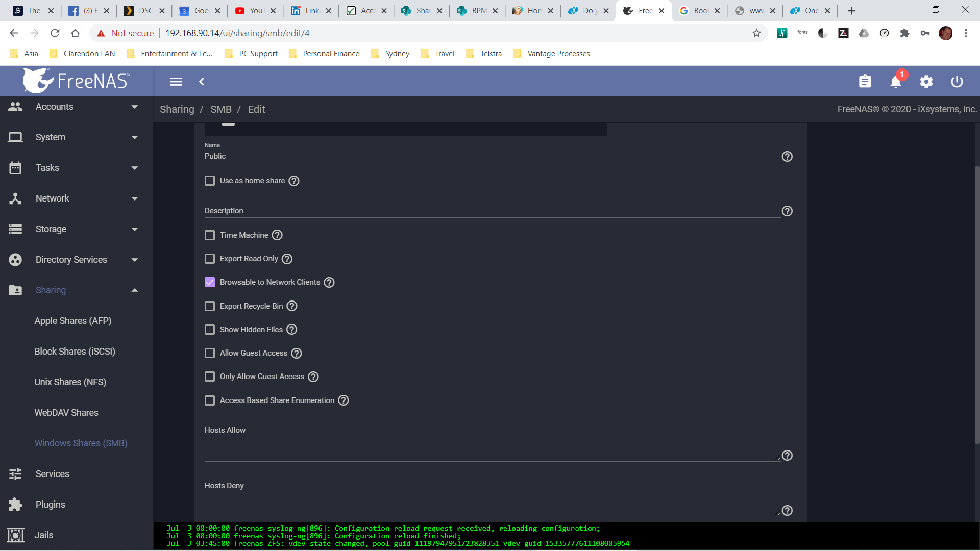Show help for Browsable to Network Clients
Screen dimensions: 980x551
point(329,283)
